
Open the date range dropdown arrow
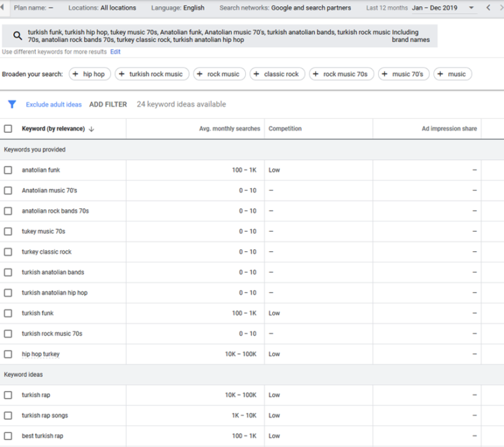click(471, 8)
